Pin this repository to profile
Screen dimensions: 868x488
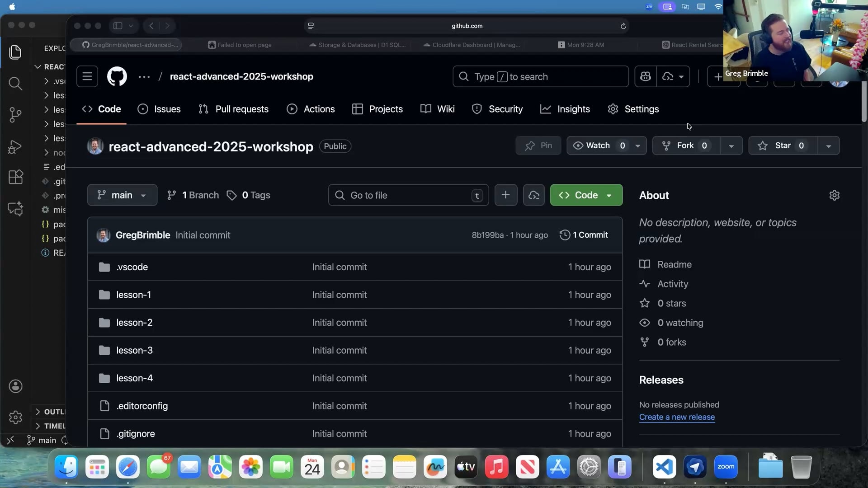click(538, 145)
